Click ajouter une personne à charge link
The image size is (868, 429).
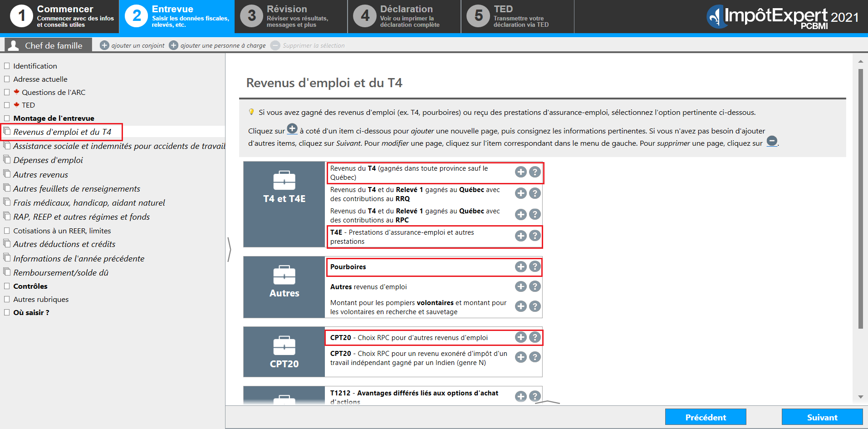[x=223, y=45]
